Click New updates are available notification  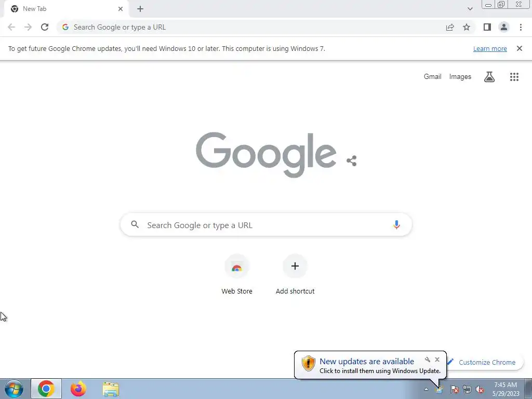366,362
